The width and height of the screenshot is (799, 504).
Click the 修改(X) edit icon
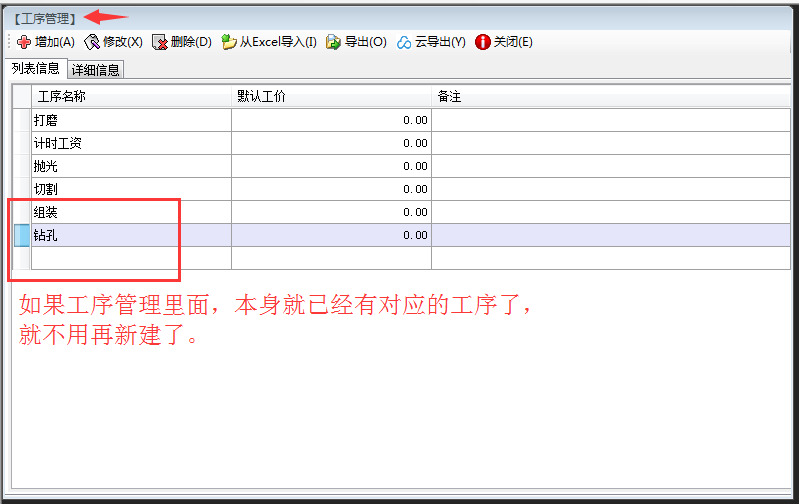(93, 42)
